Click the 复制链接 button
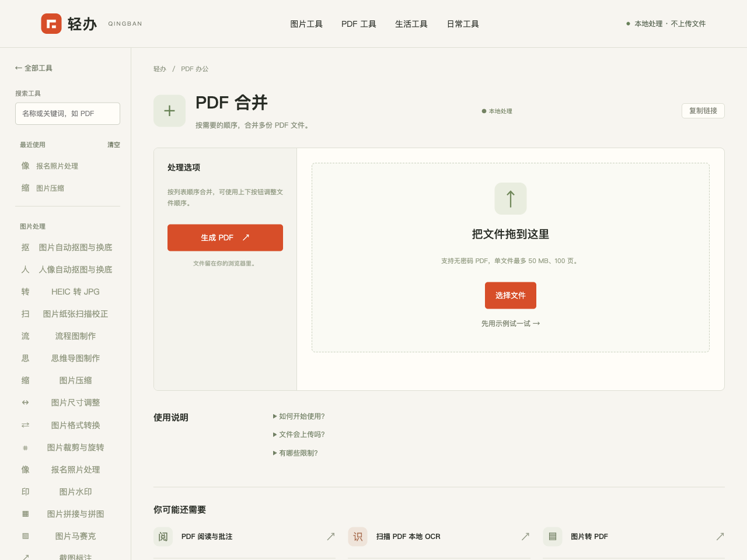Image resolution: width=747 pixels, height=560 pixels. pos(703,111)
